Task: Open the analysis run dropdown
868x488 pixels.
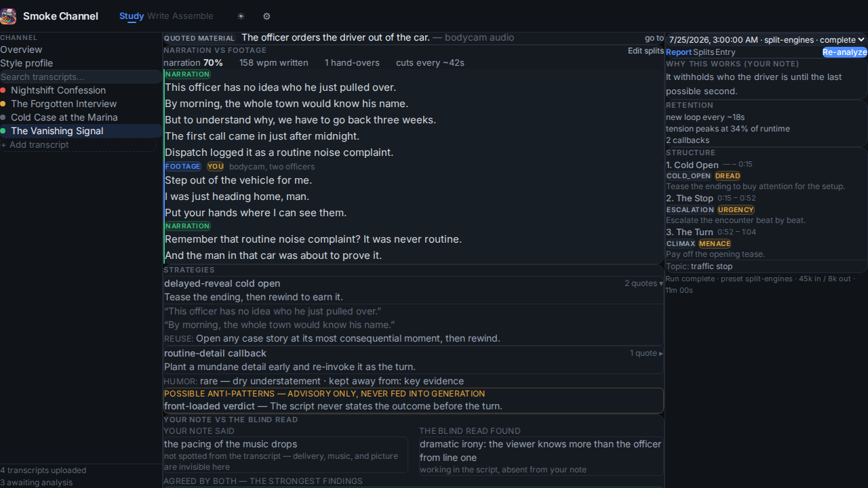Action: click(766, 40)
